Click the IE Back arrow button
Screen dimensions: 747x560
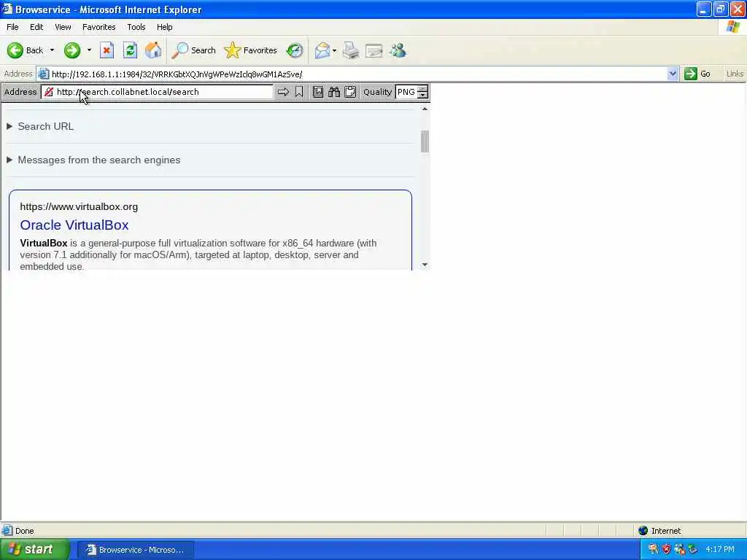pos(25,50)
